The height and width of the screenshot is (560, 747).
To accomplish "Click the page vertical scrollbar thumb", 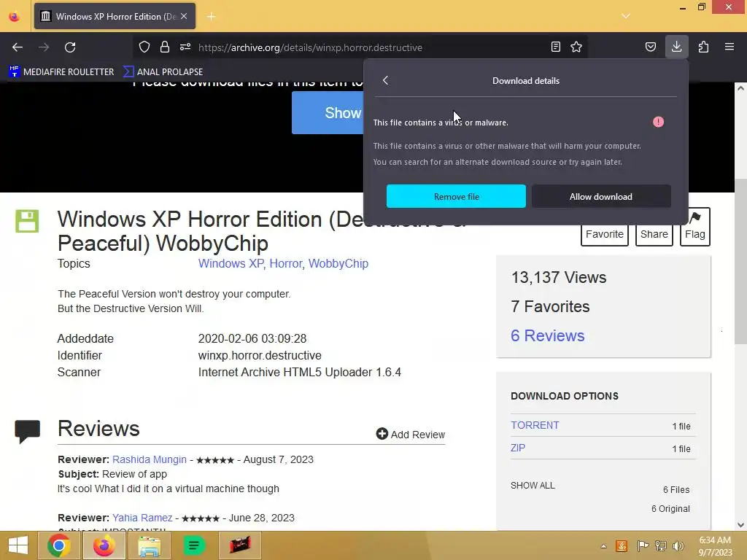I will click(x=740, y=261).
